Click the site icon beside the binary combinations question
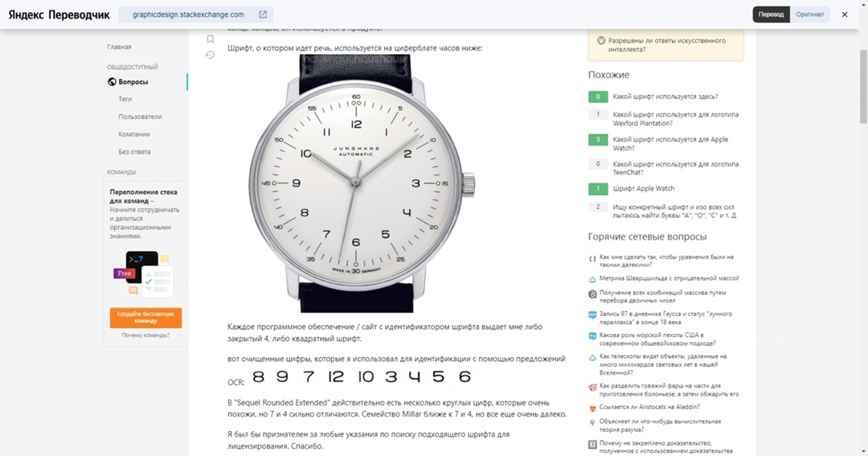 592,294
